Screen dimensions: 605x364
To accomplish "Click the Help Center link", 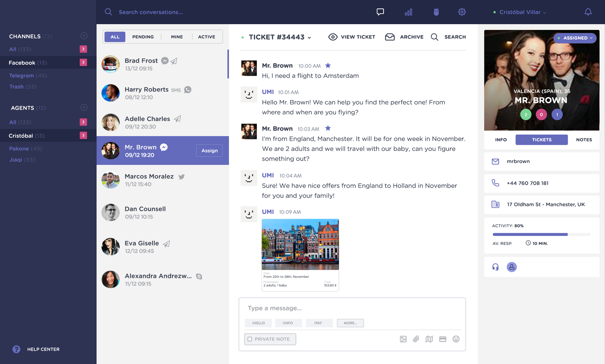I will [x=43, y=349].
